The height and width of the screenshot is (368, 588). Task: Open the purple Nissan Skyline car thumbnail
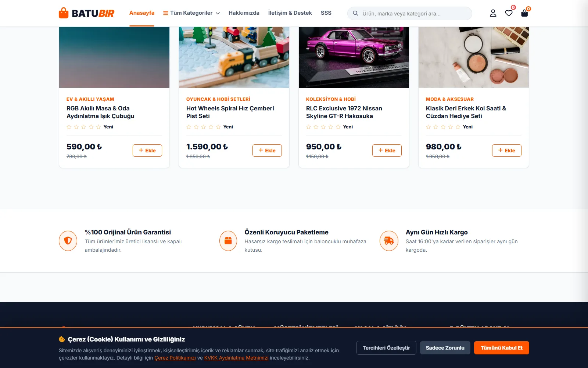click(x=354, y=57)
